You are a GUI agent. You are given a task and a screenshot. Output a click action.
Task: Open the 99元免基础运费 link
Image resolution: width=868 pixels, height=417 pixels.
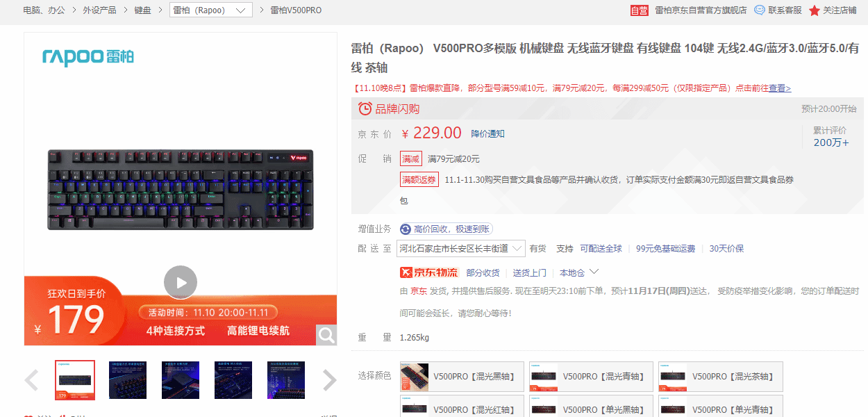[x=665, y=249]
